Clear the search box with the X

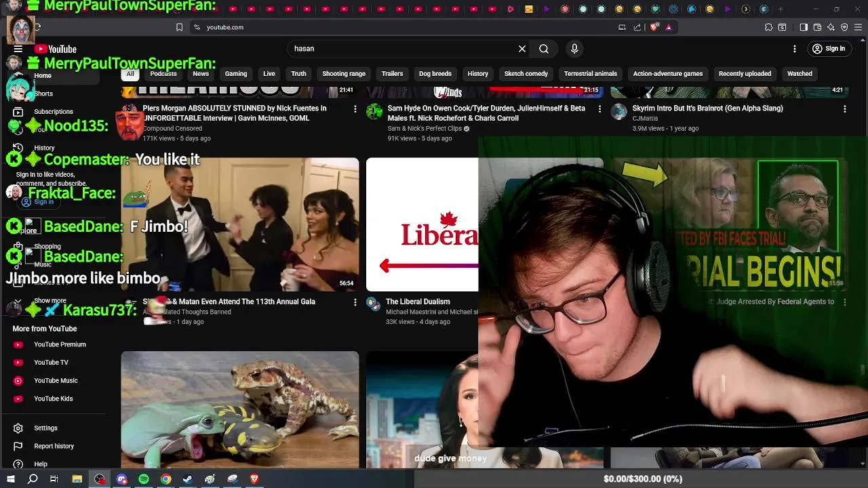click(x=522, y=49)
